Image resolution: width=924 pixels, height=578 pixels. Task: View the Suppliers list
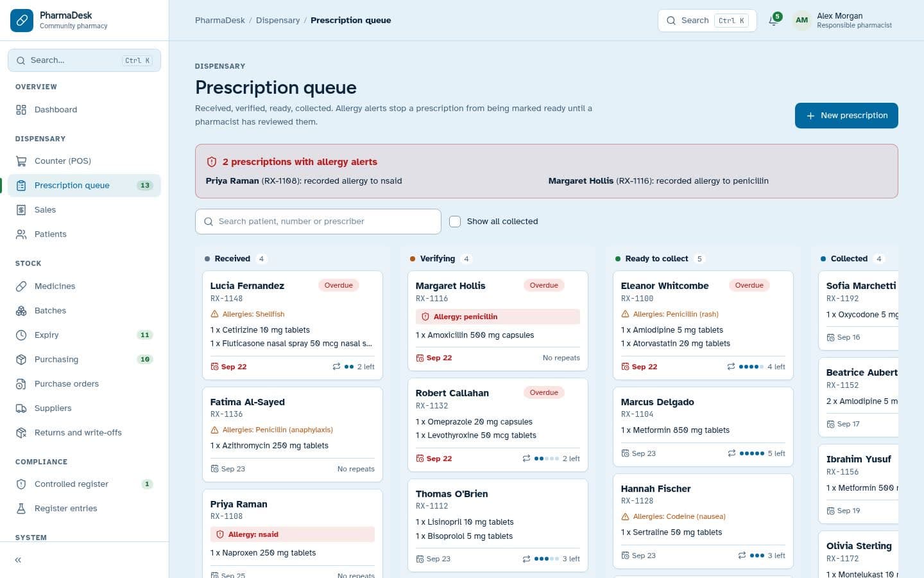[84, 408]
